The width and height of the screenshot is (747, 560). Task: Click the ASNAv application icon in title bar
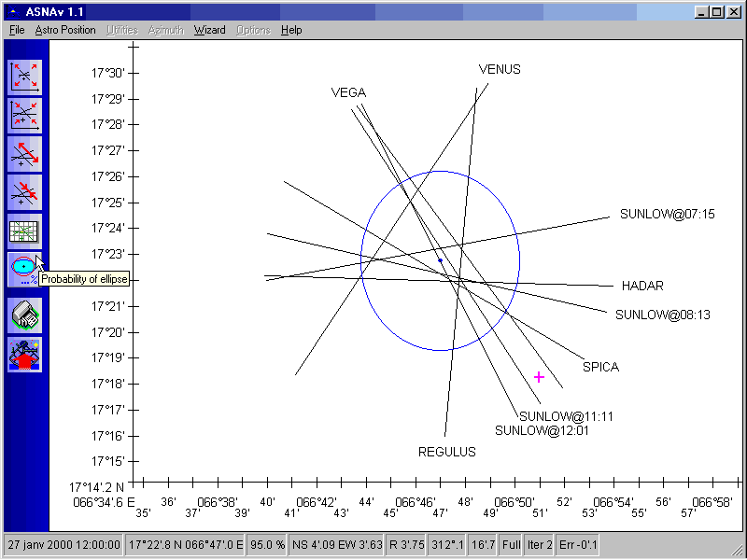tap(13, 11)
